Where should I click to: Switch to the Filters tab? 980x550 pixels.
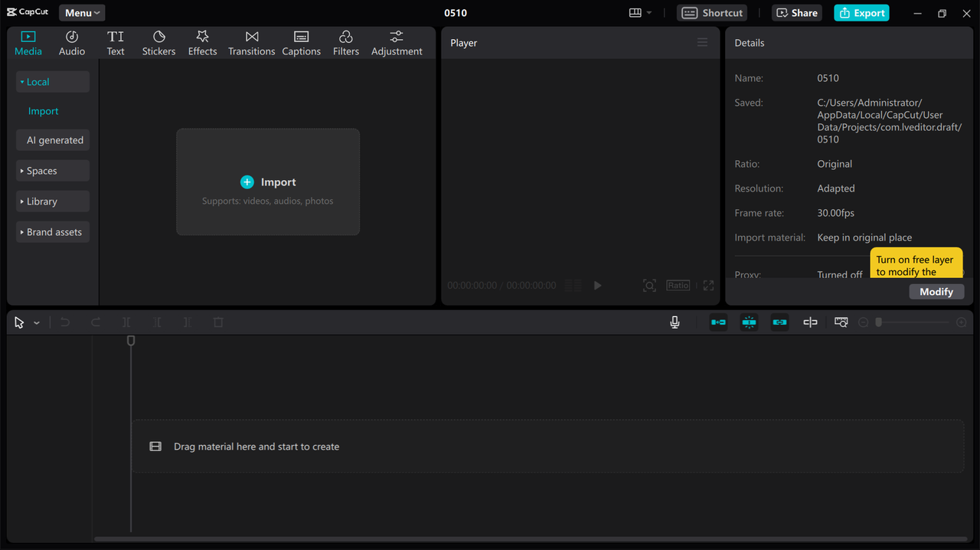(345, 43)
